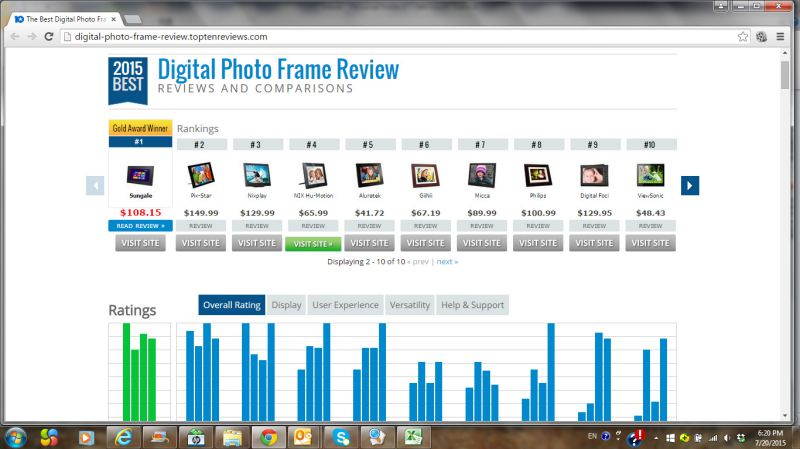The width and height of the screenshot is (800, 449).
Task: Click the Review button under Pix-Star
Action: point(201,226)
